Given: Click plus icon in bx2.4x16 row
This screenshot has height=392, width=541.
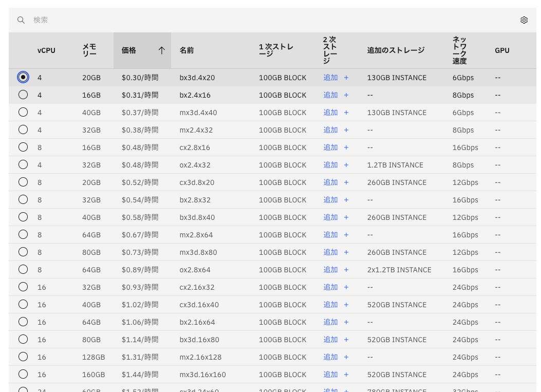Looking at the screenshot, I should (346, 95).
